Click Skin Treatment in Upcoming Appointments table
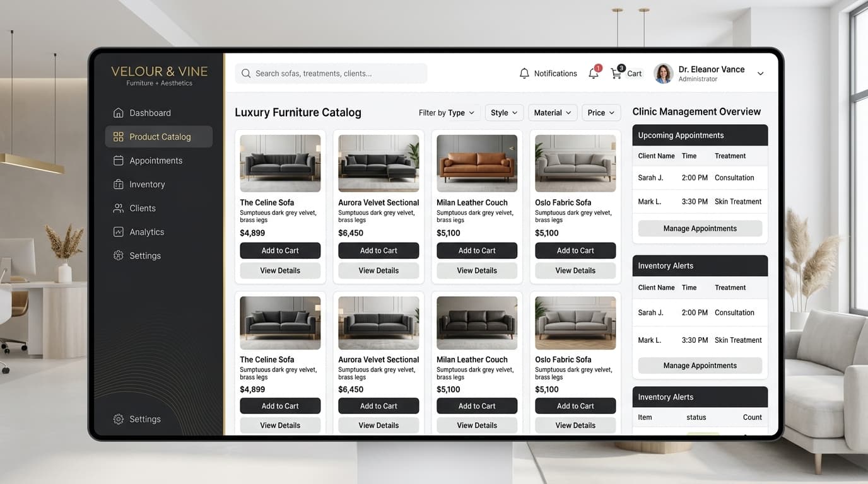This screenshot has height=484, width=868. (738, 202)
